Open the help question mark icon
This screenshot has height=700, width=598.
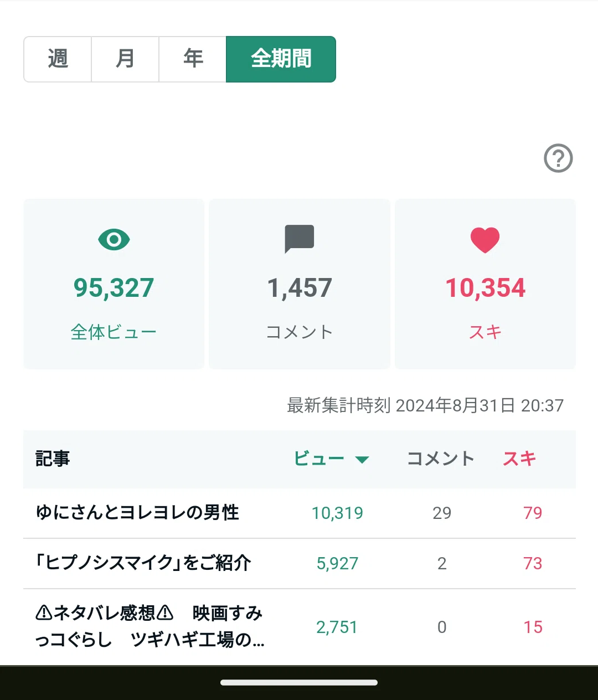pyautogui.click(x=558, y=158)
